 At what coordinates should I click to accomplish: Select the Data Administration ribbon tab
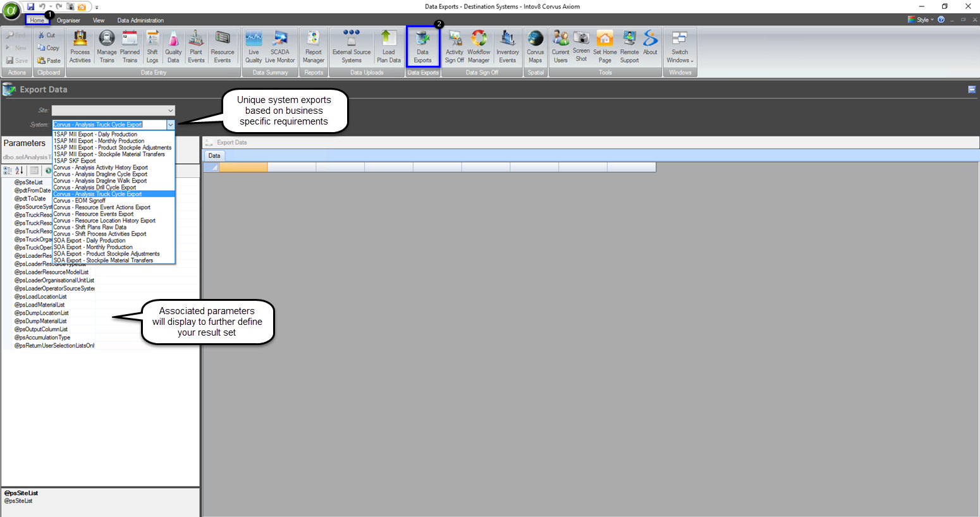pyautogui.click(x=140, y=20)
